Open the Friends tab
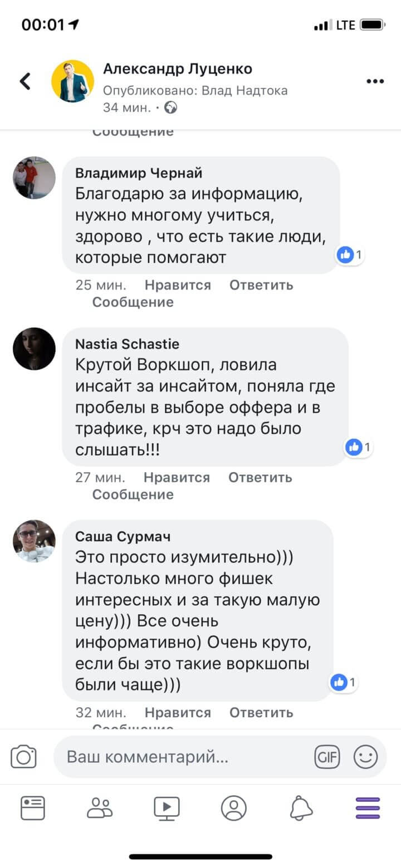The image size is (401, 868). tap(100, 808)
